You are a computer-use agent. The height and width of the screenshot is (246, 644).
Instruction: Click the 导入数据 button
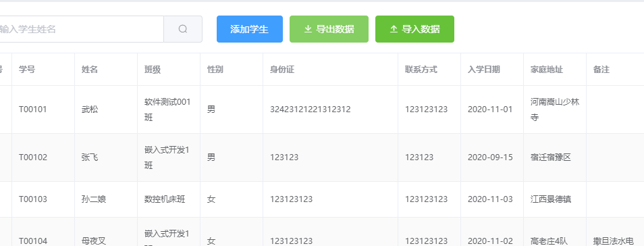click(415, 29)
